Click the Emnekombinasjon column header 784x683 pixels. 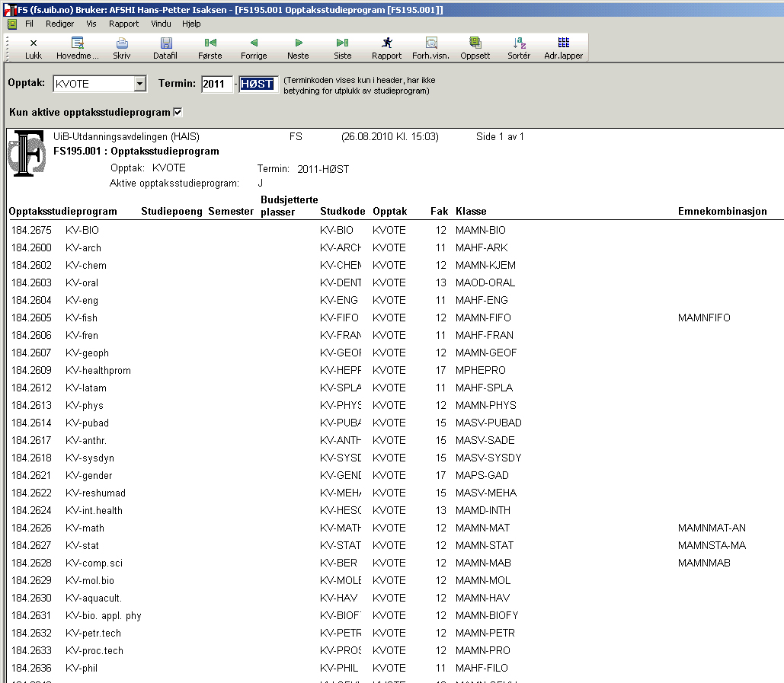722,212
